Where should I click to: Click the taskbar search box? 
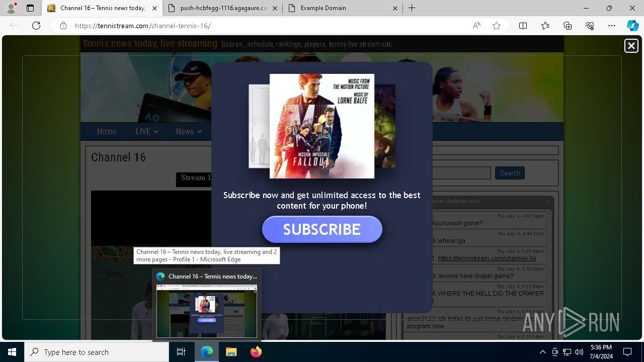pos(97,352)
